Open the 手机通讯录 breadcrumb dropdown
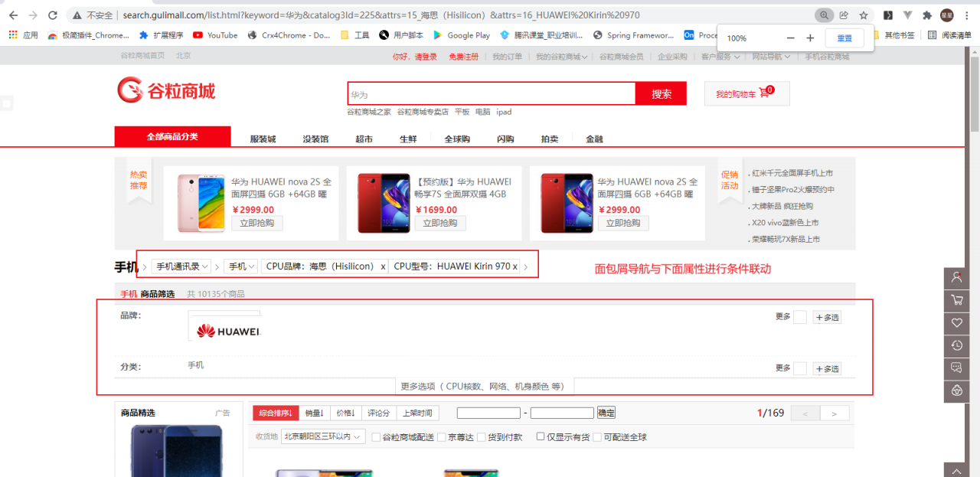The image size is (980, 477). point(182,266)
